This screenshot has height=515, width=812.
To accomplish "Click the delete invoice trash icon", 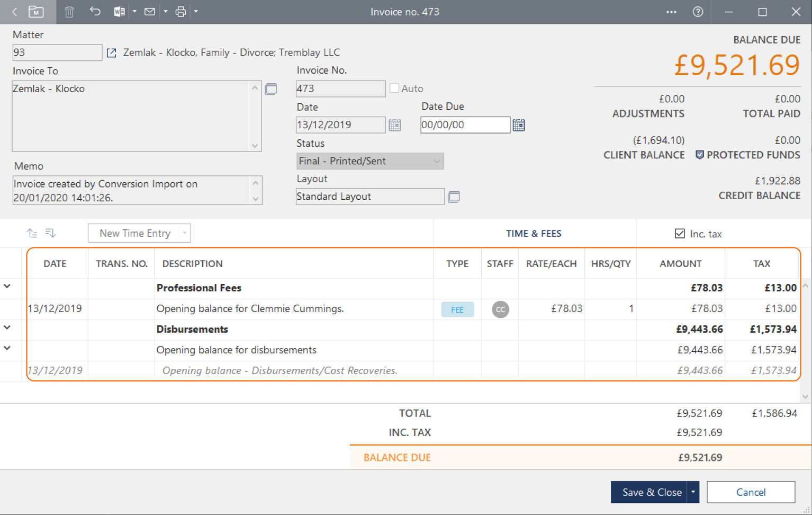I will (x=69, y=12).
